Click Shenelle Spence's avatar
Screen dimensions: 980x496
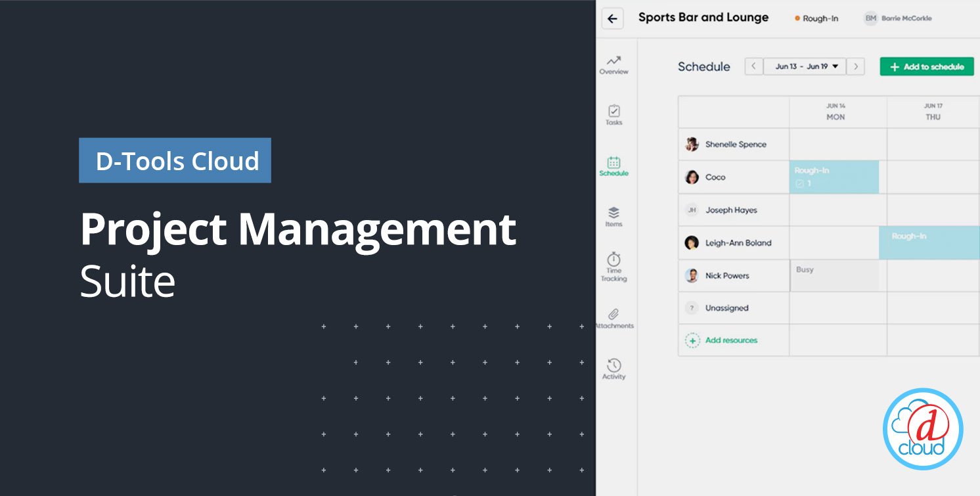[x=692, y=144]
